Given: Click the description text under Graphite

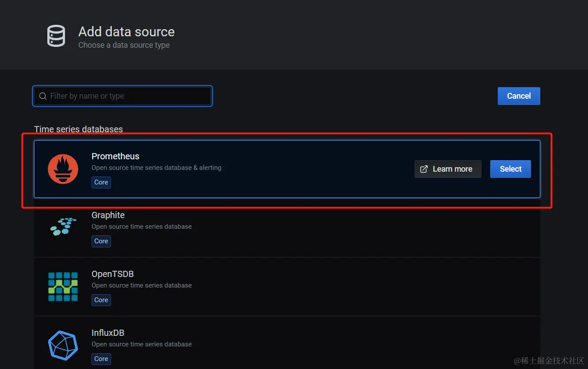Looking at the screenshot, I should coord(141,227).
